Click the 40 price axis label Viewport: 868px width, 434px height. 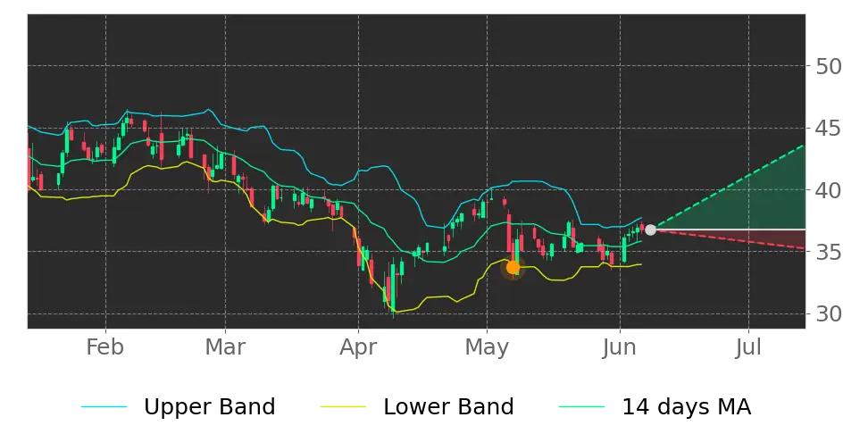point(829,190)
